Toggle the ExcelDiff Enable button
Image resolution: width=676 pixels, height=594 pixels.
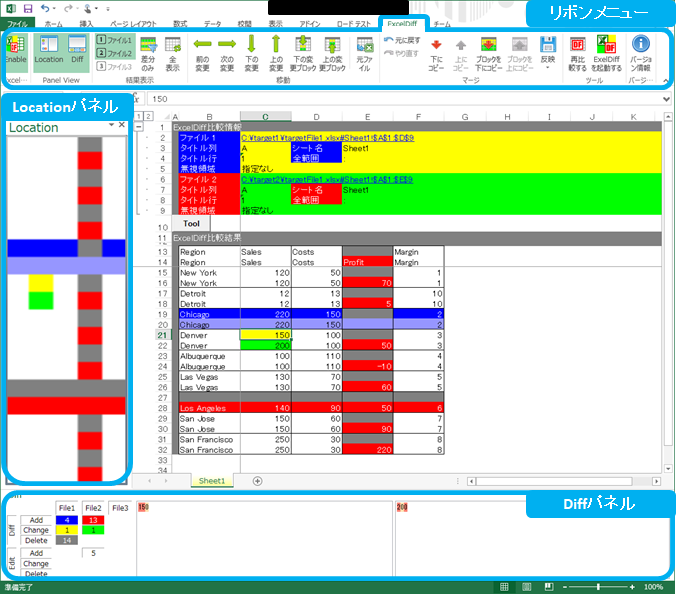click(x=16, y=53)
